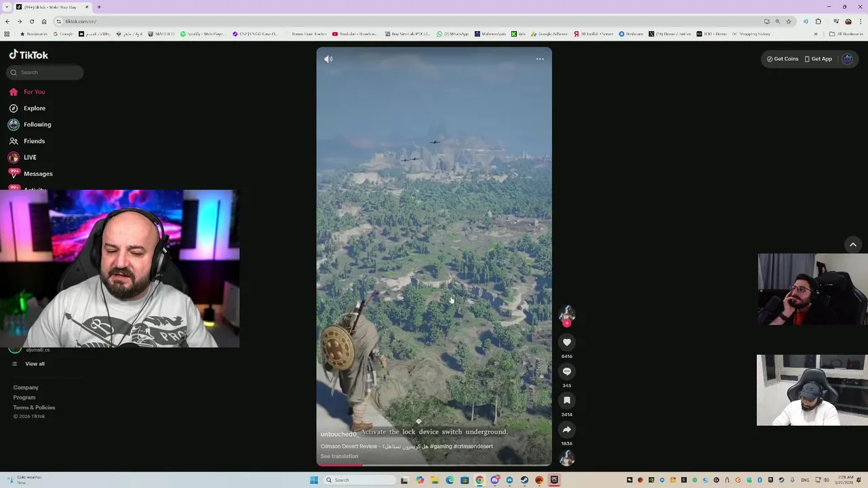
Task: Follow the creator with plus badge
Action: (567, 323)
